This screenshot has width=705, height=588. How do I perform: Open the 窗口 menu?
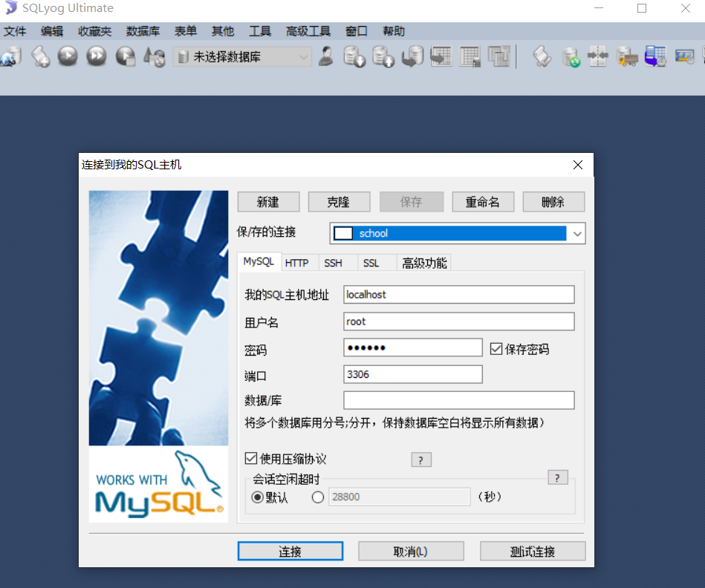point(356,31)
